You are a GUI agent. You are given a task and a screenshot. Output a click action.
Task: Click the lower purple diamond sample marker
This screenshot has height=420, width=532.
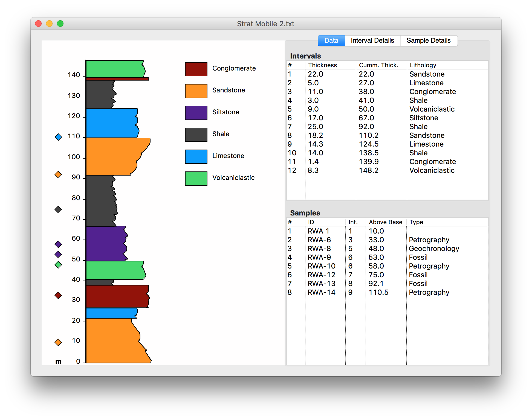(58, 255)
